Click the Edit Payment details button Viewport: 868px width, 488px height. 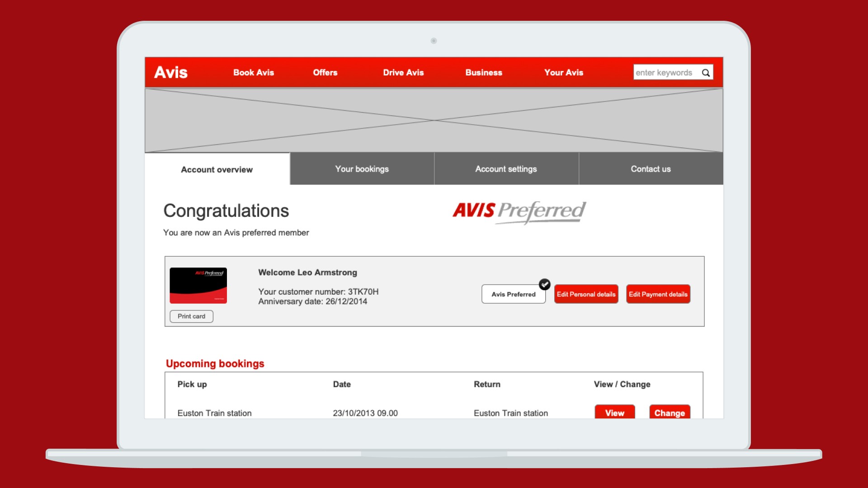click(658, 294)
